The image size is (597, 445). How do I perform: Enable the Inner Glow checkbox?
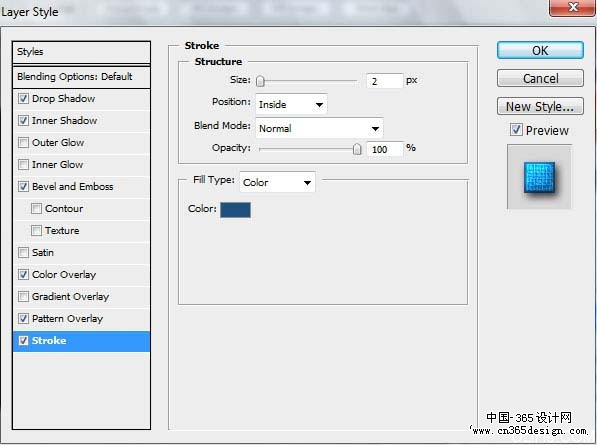pyautogui.click(x=23, y=165)
